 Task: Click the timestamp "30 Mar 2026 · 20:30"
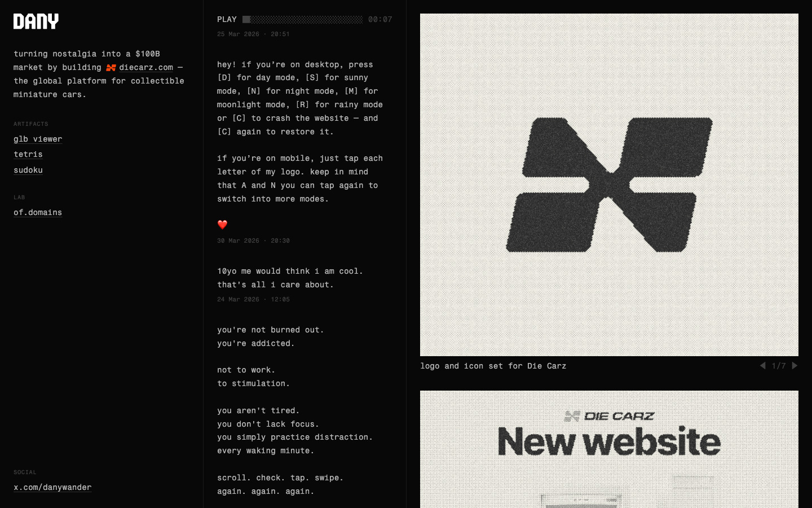pyautogui.click(x=253, y=240)
